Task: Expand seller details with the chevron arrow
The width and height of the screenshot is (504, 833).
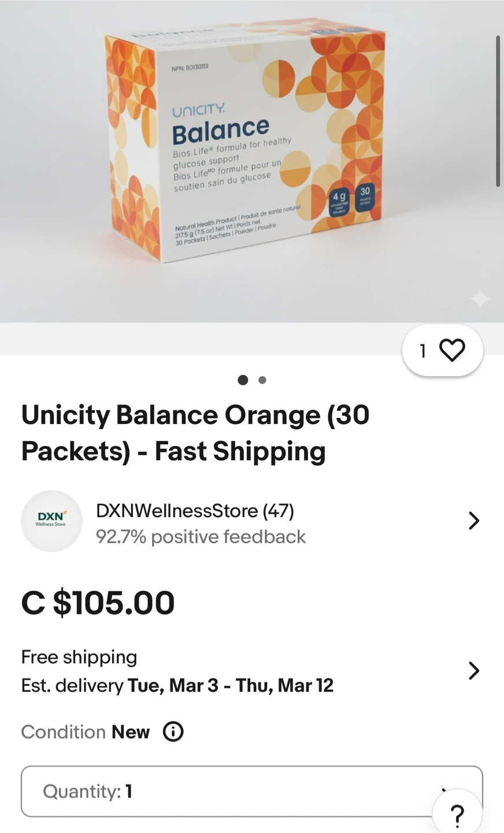Action: (473, 521)
